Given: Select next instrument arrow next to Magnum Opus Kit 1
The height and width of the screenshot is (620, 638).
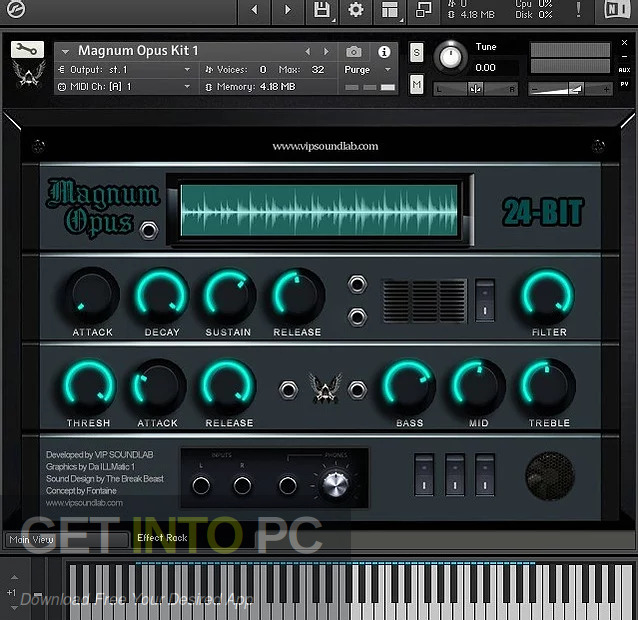Looking at the screenshot, I should [x=326, y=52].
